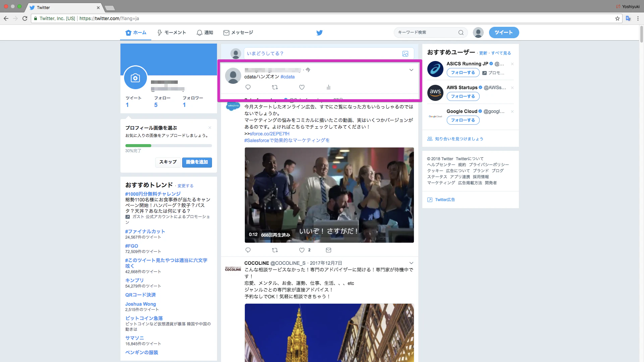Expand the COCOLINE tweet options chevron

tap(411, 263)
